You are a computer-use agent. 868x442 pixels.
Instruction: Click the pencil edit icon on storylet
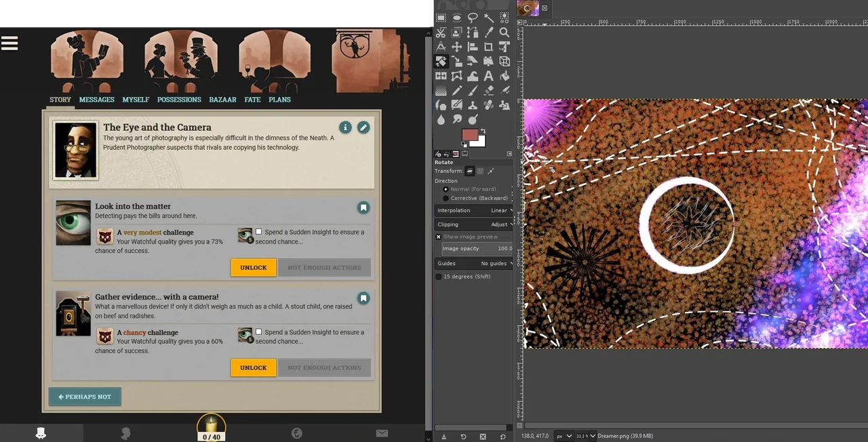(x=363, y=127)
